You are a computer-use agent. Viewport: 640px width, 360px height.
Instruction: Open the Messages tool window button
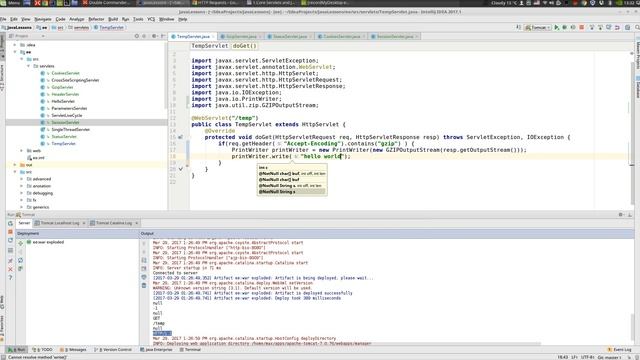(x=73, y=350)
